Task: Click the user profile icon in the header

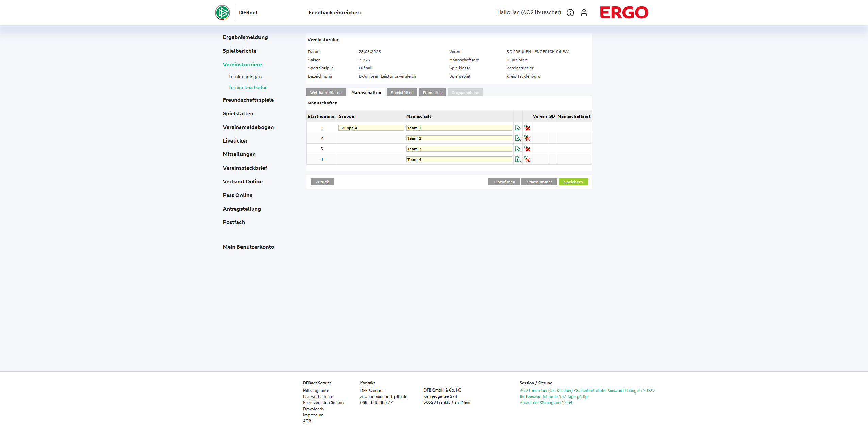Action: (x=584, y=13)
